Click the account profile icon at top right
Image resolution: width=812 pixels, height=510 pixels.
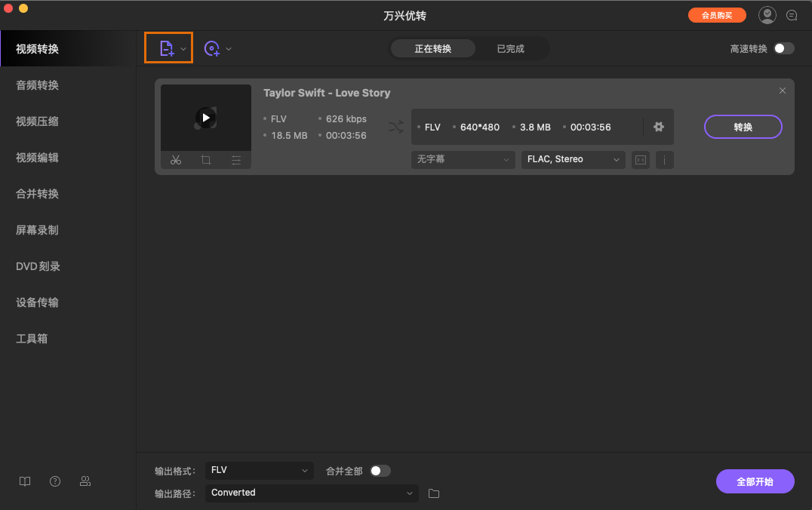click(x=767, y=14)
